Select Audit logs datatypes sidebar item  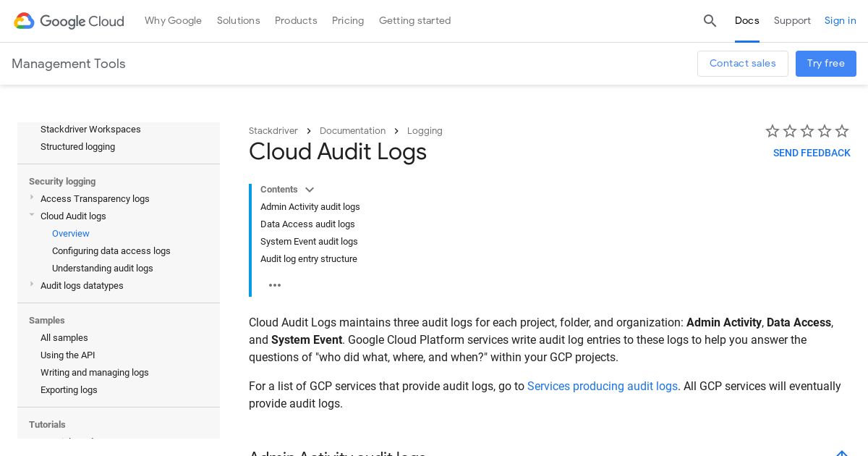(x=82, y=286)
